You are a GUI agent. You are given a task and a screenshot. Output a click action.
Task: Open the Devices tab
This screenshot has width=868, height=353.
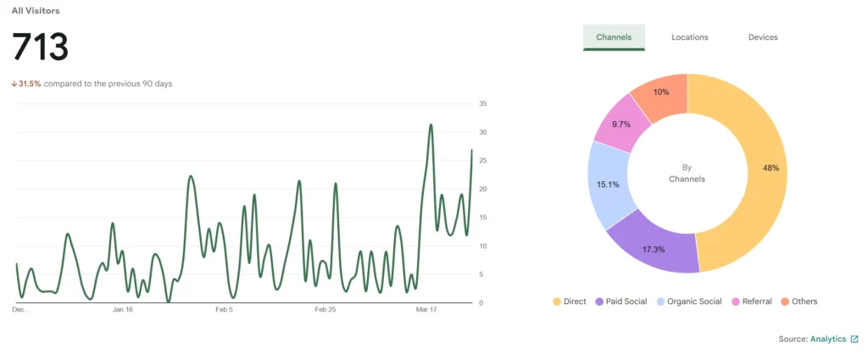pyautogui.click(x=763, y=37)
